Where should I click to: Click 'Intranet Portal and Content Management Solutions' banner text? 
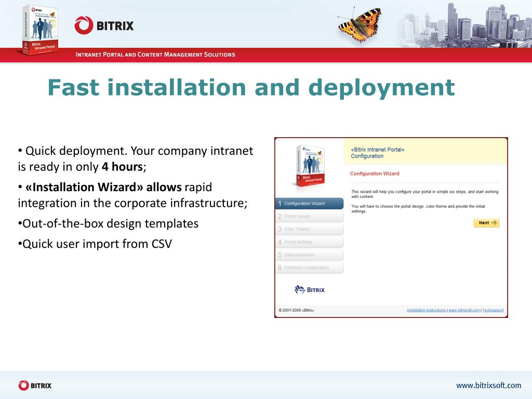click(x=155, y=55)
